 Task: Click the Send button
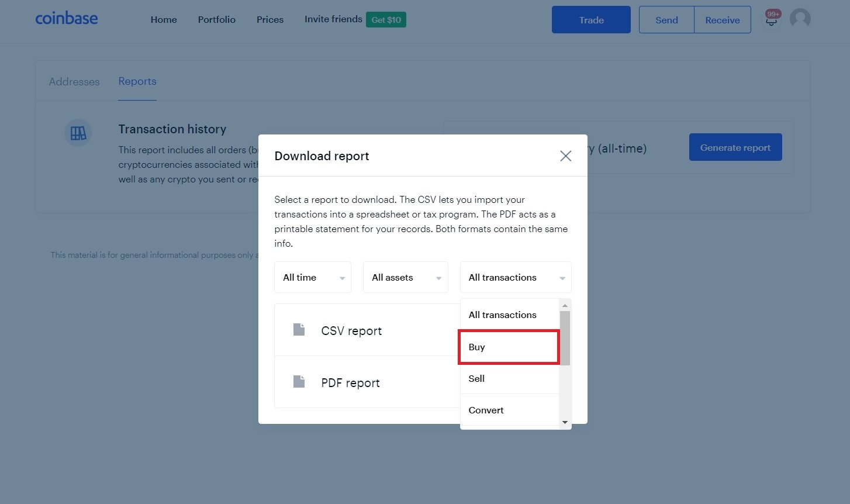666,20
